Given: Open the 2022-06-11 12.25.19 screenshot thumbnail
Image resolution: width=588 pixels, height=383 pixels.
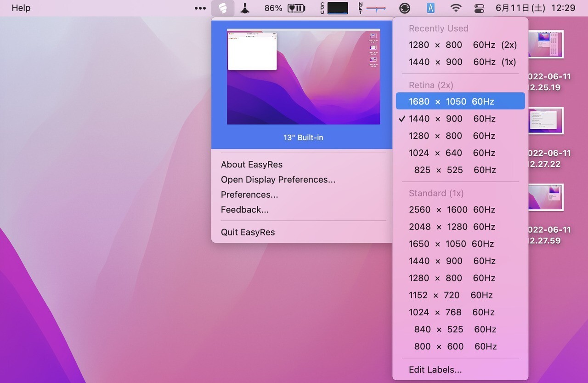Looking at the screenshot, I should (547, 44).
